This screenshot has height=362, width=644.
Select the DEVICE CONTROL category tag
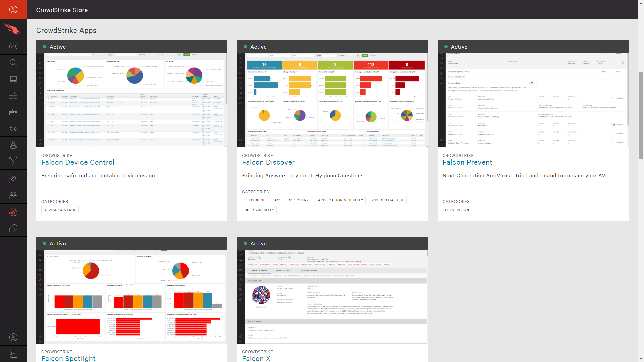[x=60, y=210]
